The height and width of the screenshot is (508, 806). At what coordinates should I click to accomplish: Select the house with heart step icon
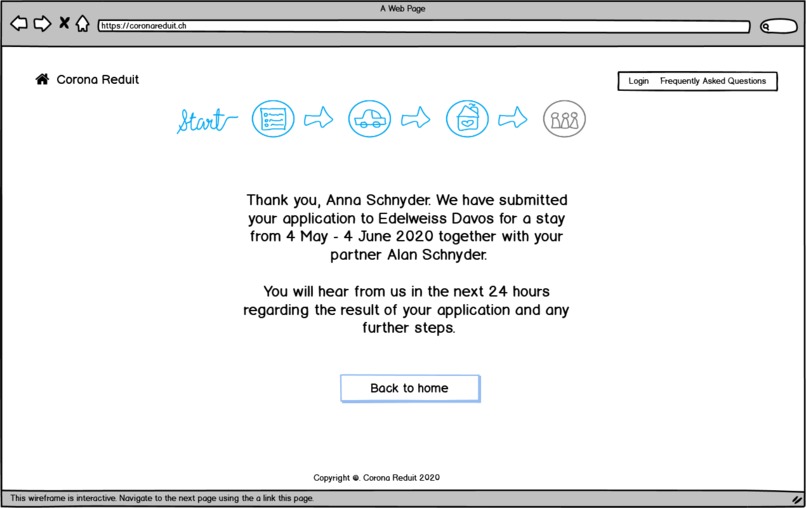pyautogui.click(x=467, y=119)
